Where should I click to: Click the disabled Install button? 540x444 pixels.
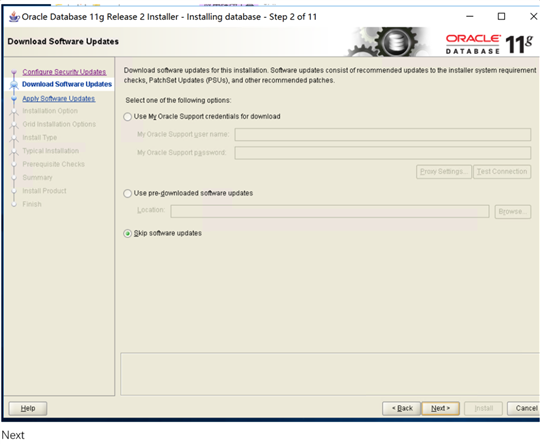click(x=484, y=408)
